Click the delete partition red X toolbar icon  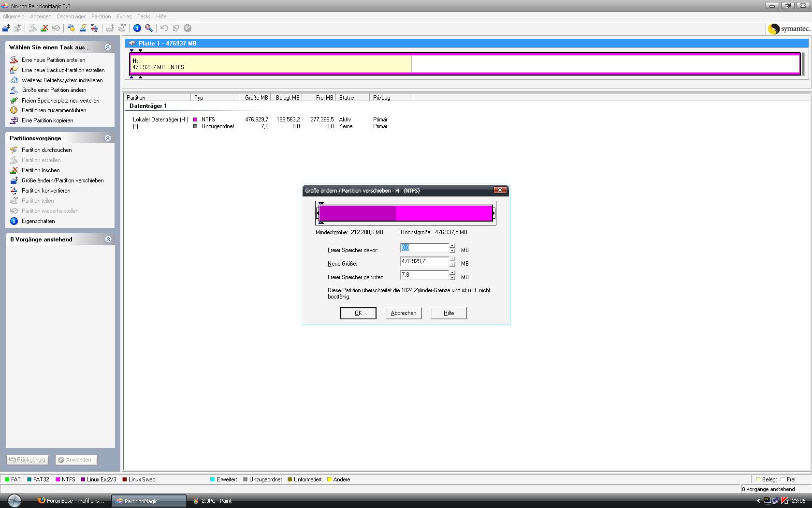coord(44,28)
